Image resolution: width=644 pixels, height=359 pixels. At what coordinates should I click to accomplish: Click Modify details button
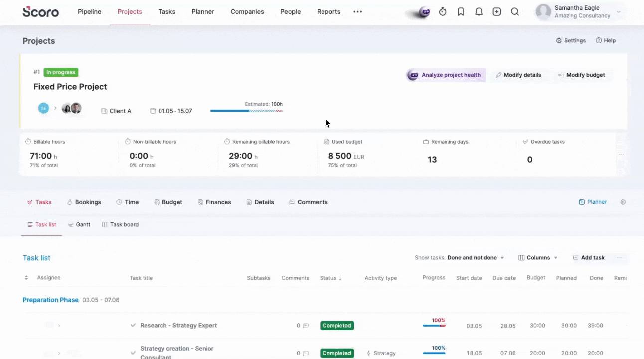click(518, 75)
